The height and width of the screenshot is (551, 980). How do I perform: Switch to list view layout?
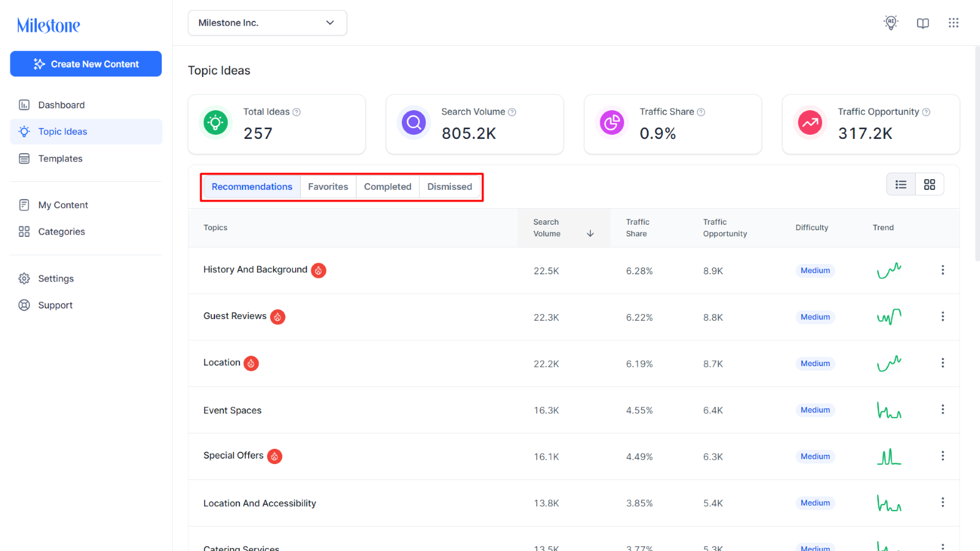click(901, 184)
